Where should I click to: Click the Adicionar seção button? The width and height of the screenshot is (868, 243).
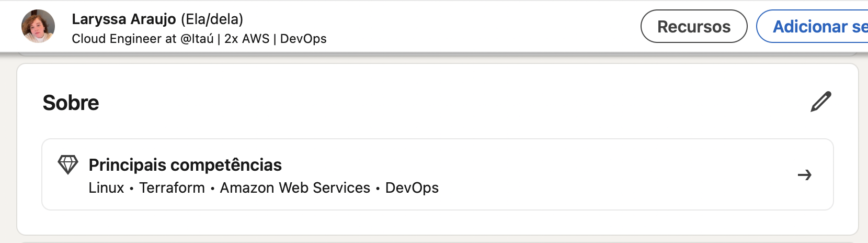pos(812,26)
